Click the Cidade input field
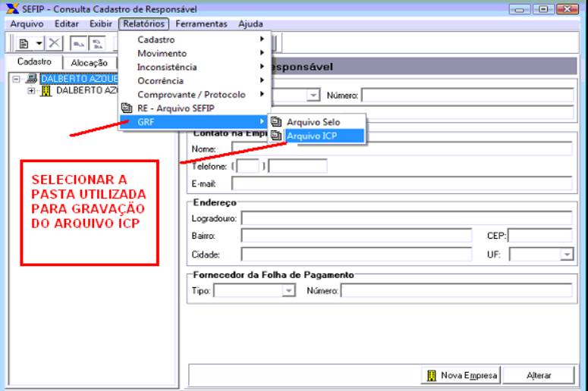The image size is (588, 391). click(x=357, y=255)
